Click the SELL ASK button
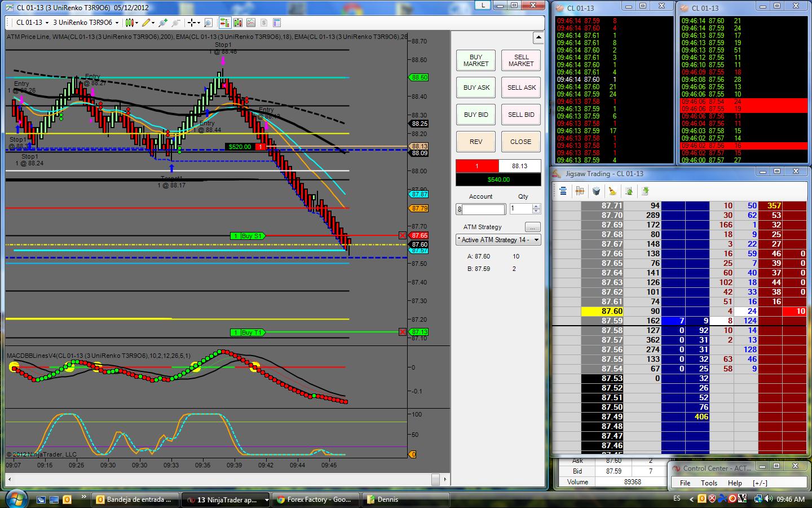Image resolution: width=812 pixels, height=508 pixels. point(521,87)
